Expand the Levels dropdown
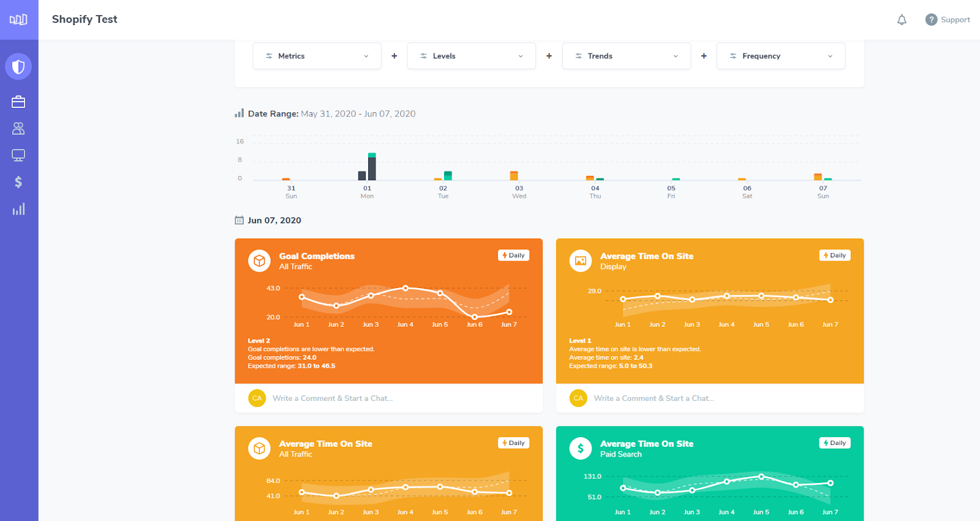Viewport: 980px width, 521px height. click(472, 56)
